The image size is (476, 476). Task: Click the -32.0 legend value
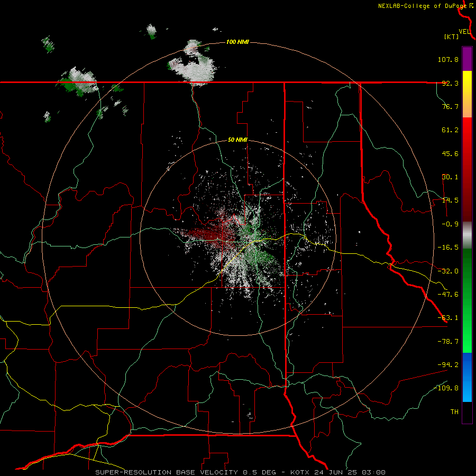click(448, 271)
